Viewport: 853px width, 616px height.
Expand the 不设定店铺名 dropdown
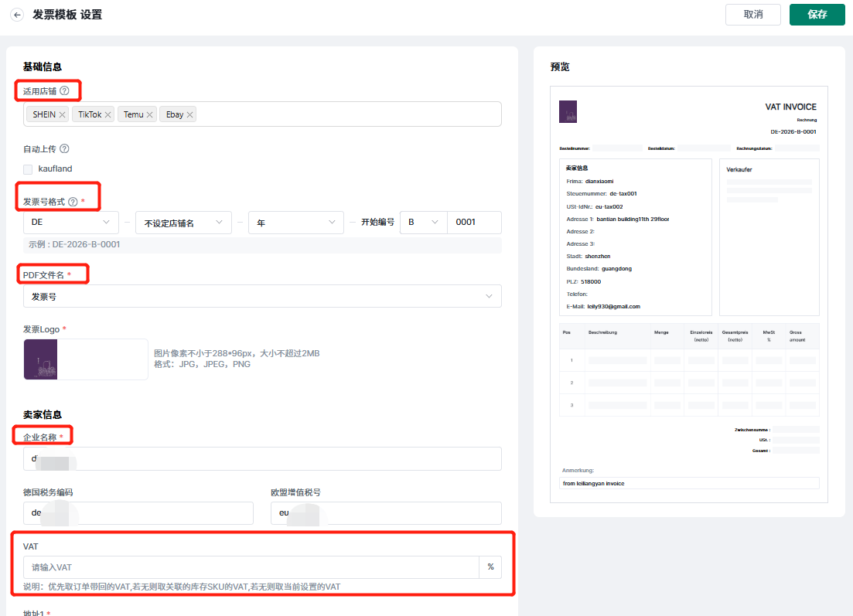(x=183, y=223)
